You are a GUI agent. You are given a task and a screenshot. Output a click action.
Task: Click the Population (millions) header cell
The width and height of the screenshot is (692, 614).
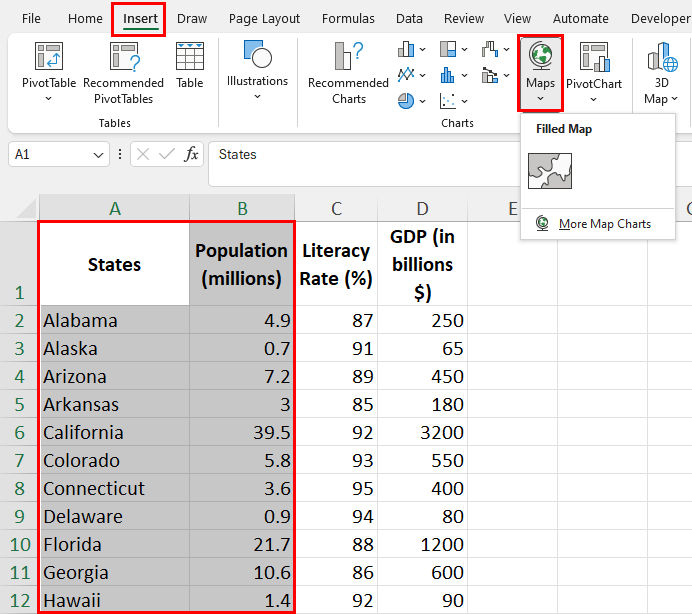click(242, 264)
